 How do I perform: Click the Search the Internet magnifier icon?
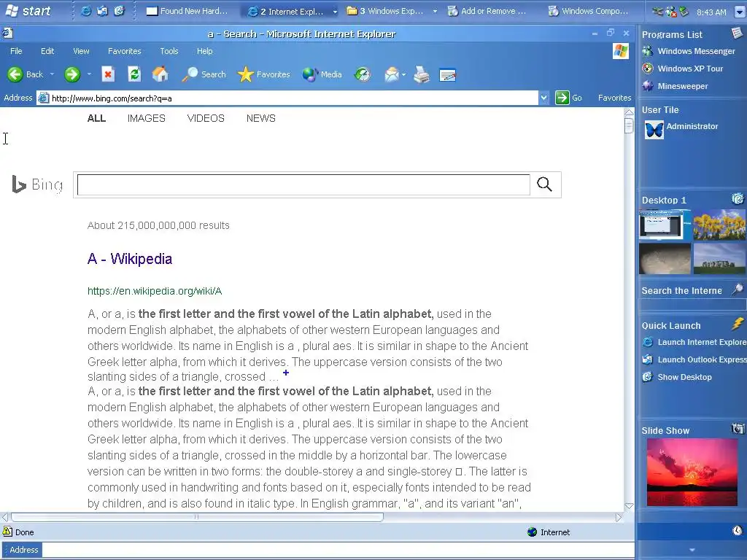tap(738, 289)
